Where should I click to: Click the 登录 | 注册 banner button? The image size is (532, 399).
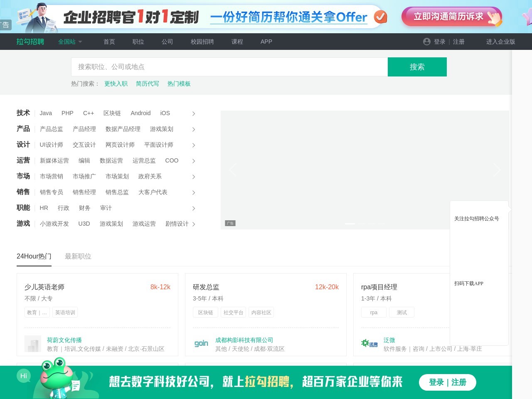coord(448,382)
